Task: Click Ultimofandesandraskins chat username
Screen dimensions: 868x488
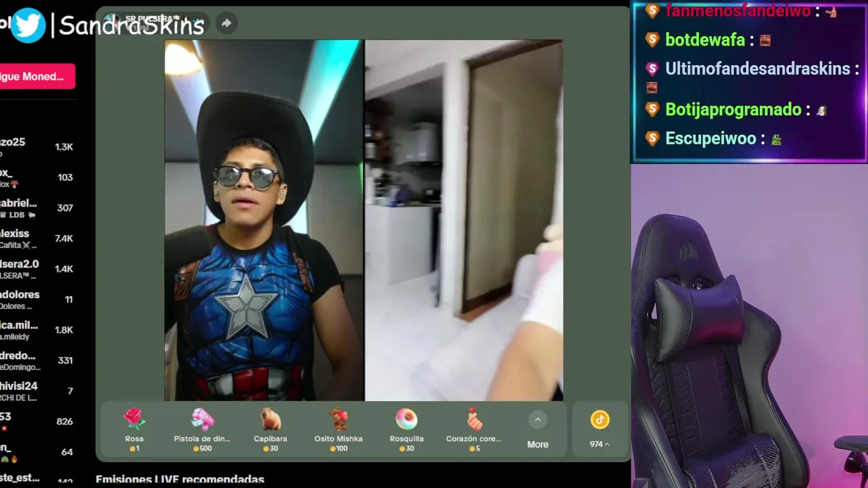Action: (x=757, y=68)
